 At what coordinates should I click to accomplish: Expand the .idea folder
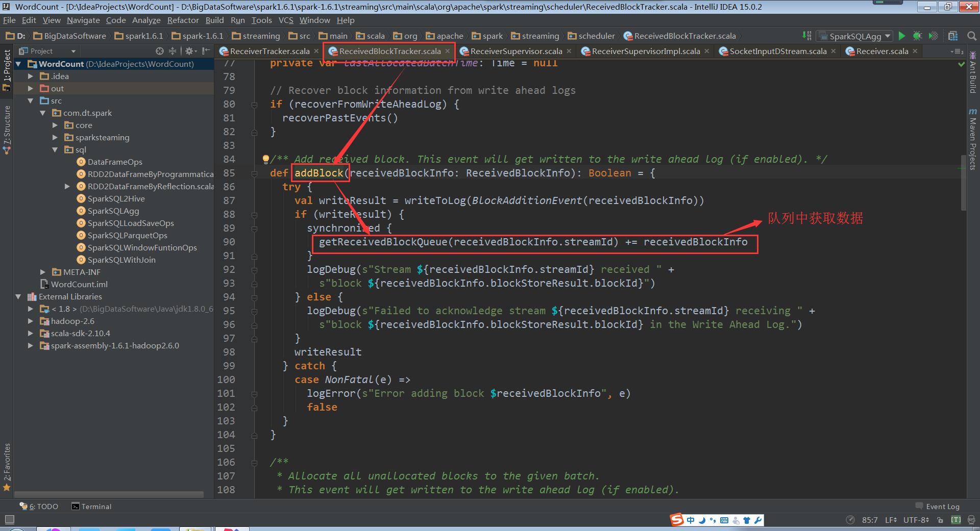pyautogui.click(x=31, y=76)
